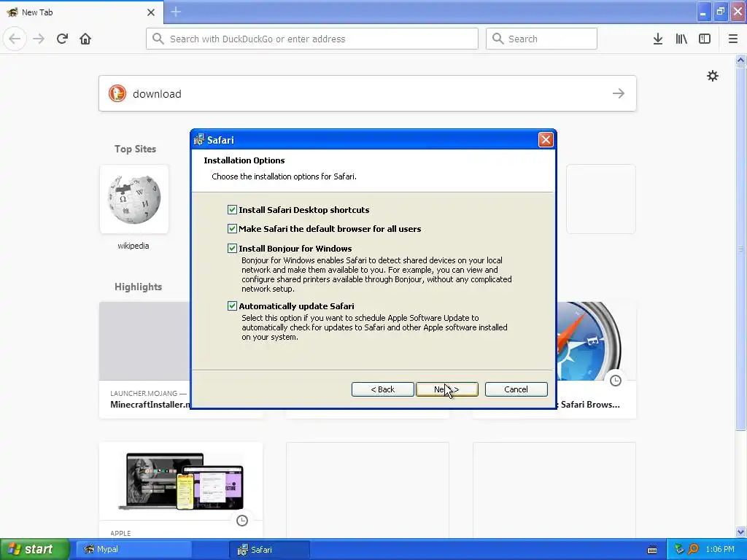Image resolution: width=747 pixels, height=560 pixels.
Task: Click scrollbar up arrow on page
Action: tap(740, 60)
